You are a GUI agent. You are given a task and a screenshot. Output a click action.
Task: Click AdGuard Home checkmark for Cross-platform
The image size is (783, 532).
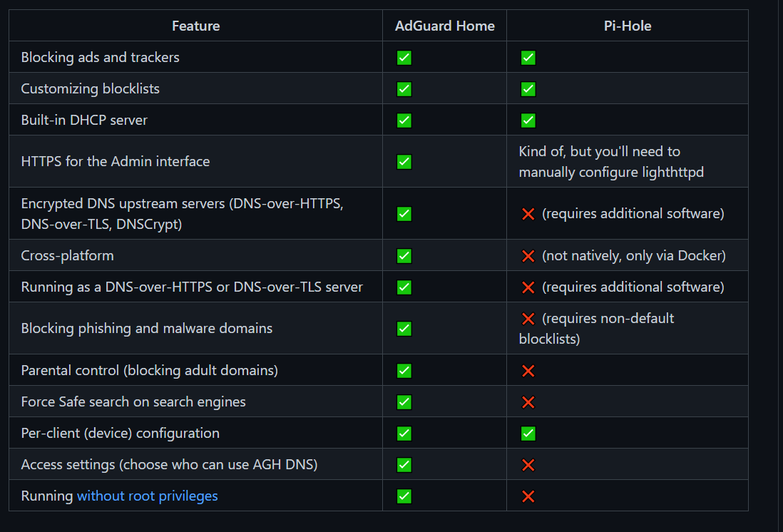[404, 256]
